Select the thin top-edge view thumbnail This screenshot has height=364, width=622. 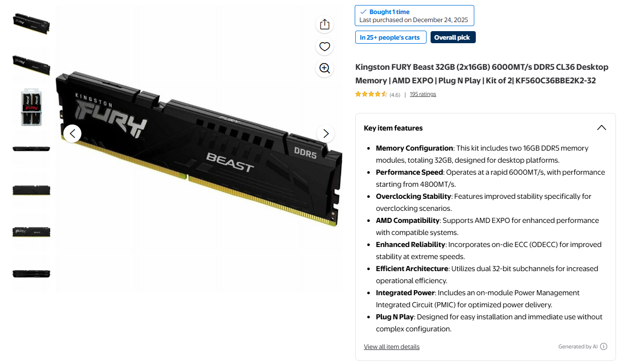(x=31, y=149)
